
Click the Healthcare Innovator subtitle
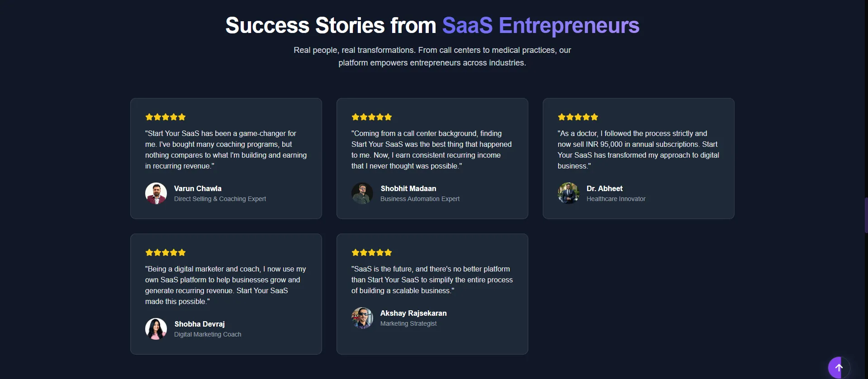point(616,199)
